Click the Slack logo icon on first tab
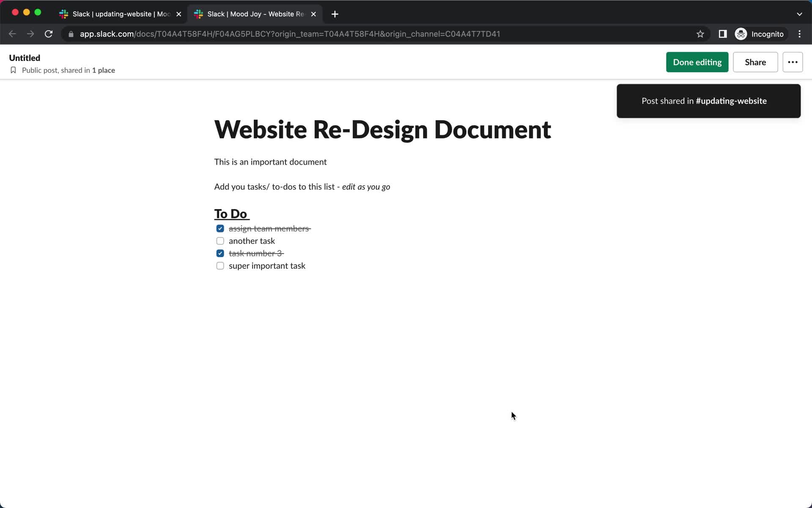Screen dimensions: 812x508 (x=64, y=14)
